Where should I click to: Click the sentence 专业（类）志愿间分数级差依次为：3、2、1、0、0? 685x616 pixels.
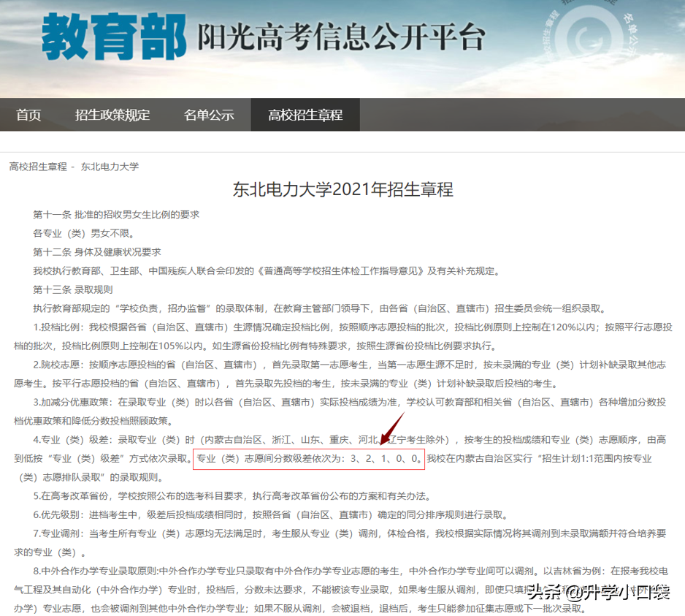pyautogui.click(x=308, y=459)
